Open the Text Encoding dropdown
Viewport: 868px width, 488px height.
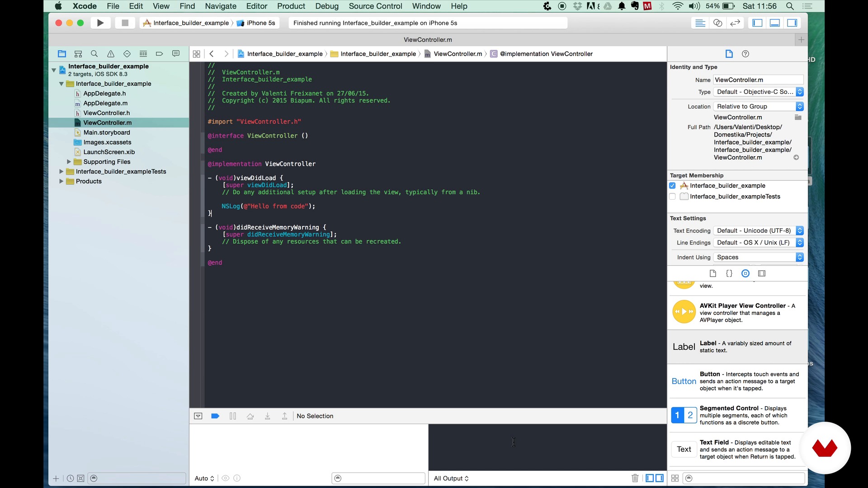click(x=758, y=230)
